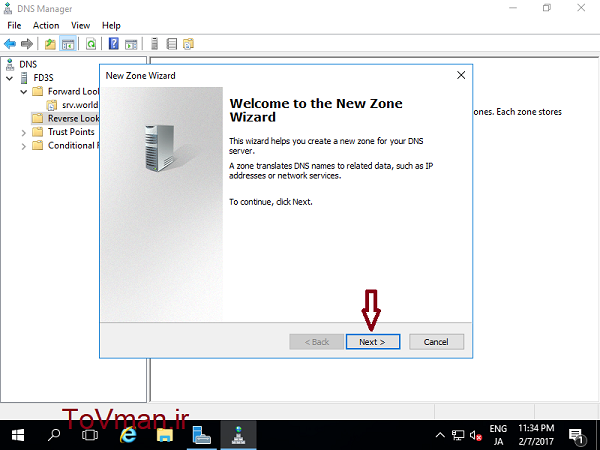Toggle Show/Hide Action Pane toolbar icon
The image size is (600, 450).
point(131,44)
